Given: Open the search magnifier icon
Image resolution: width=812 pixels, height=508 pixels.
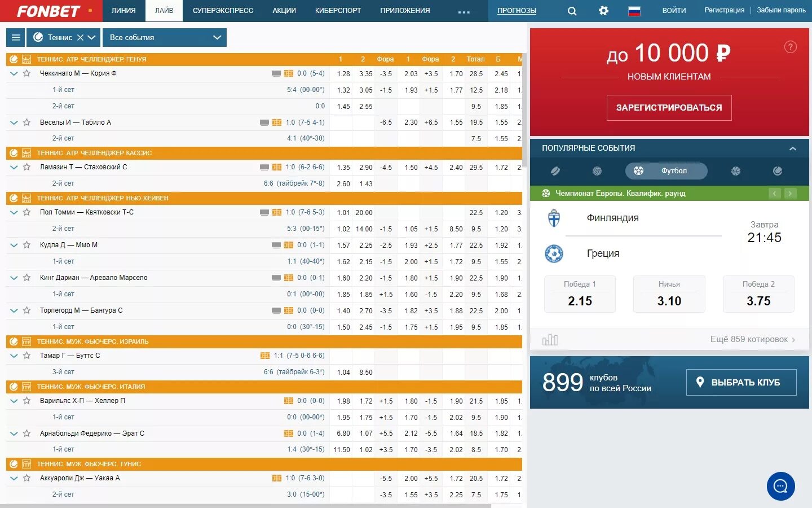Looking at the screenshot, I should 572,11.
